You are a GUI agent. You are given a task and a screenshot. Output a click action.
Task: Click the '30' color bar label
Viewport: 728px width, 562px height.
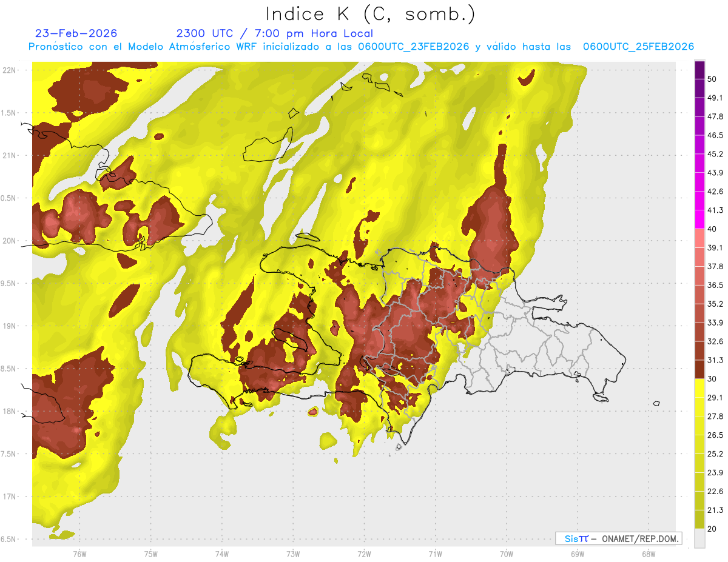coord(713,379)
